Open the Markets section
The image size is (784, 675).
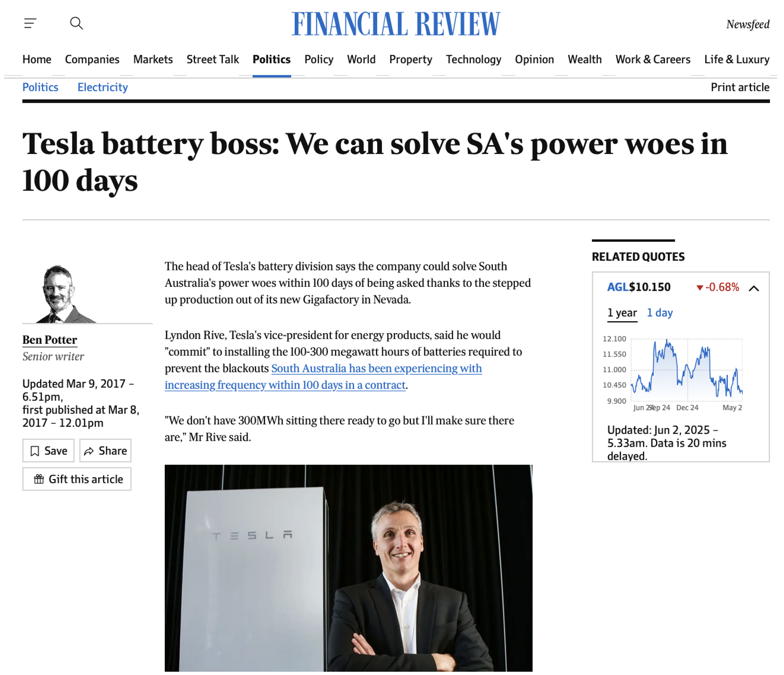pos(153,60)
